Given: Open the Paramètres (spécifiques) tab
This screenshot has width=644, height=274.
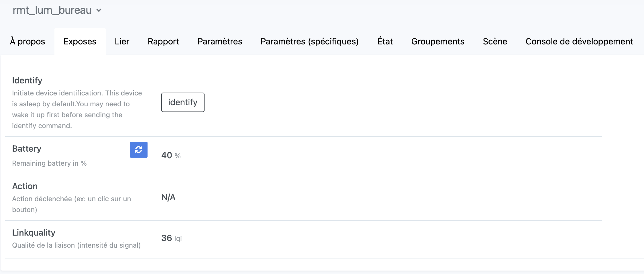Looking at the screenshot, I should coord(310,42).
